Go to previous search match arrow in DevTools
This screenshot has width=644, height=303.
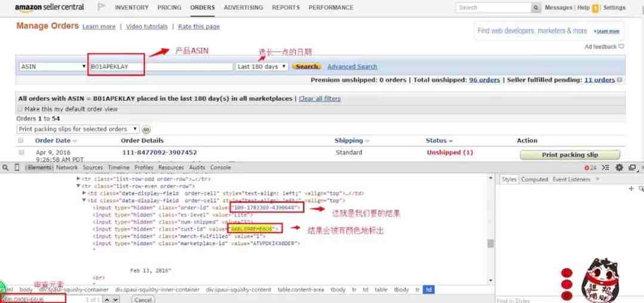[x=107, y=299]
